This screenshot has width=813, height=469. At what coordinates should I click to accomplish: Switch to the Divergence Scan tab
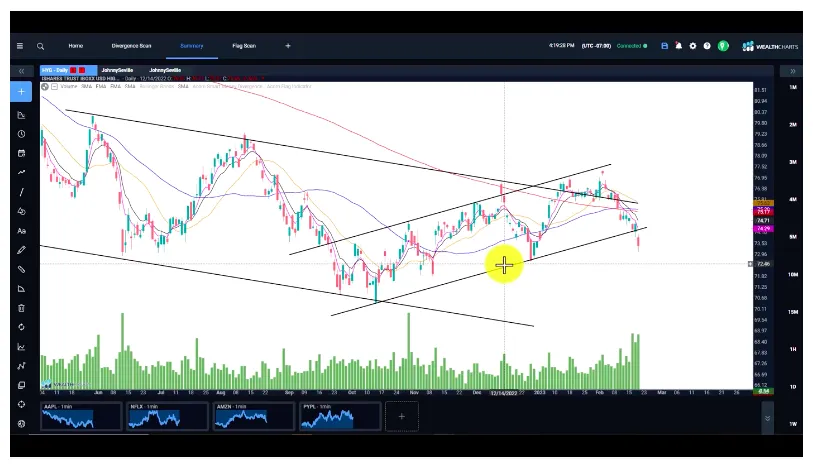(x=131, y=46)
